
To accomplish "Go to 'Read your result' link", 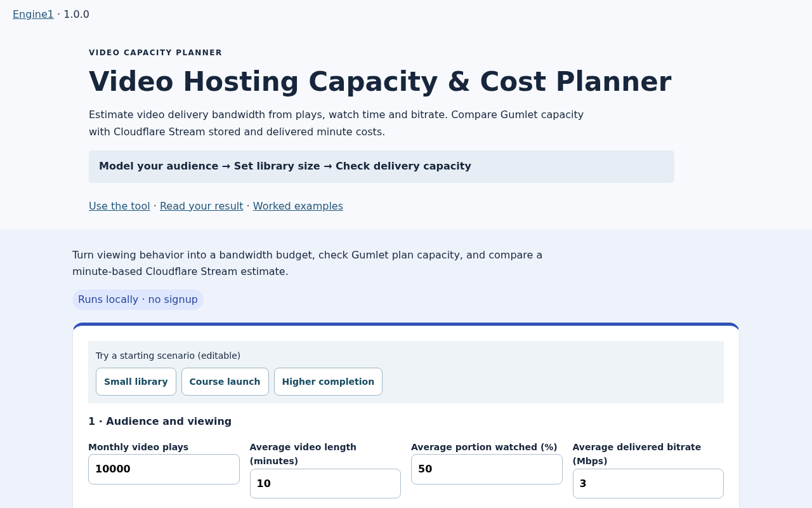I will (201, 206).
